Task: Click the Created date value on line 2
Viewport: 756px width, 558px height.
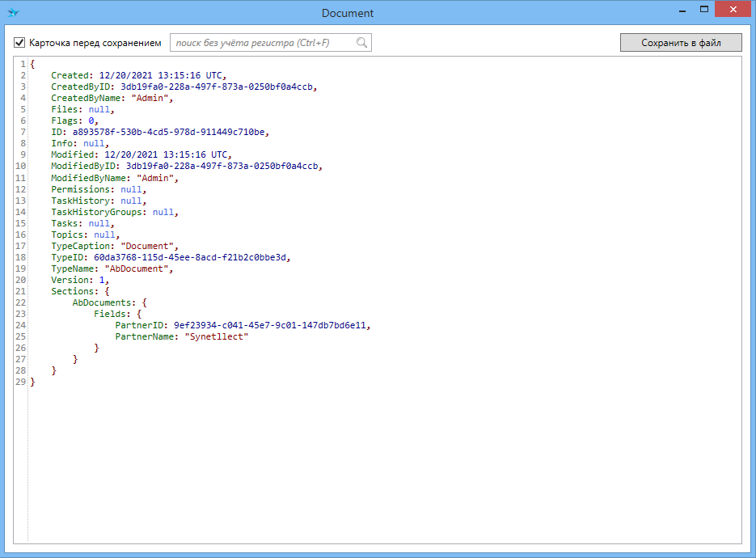Action: 160,75
